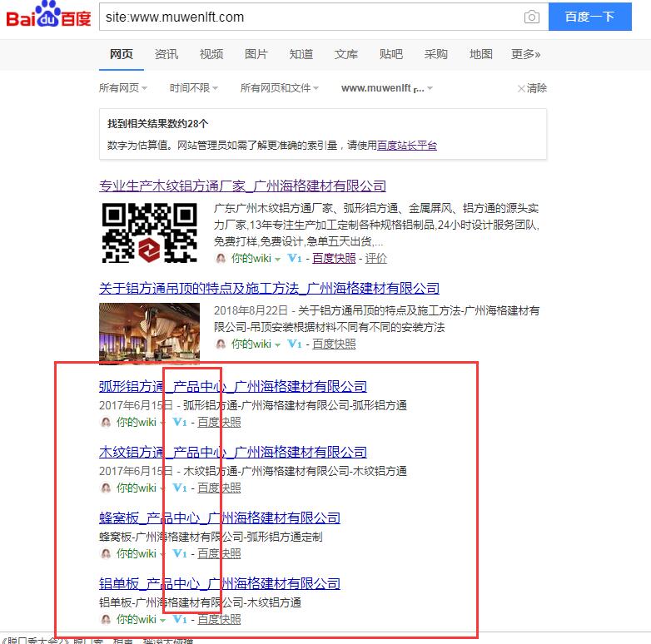This screenshot has width=651, height=644.
Task: Click the date text 2018年8月22日
Action: click(x=251, y=311)
